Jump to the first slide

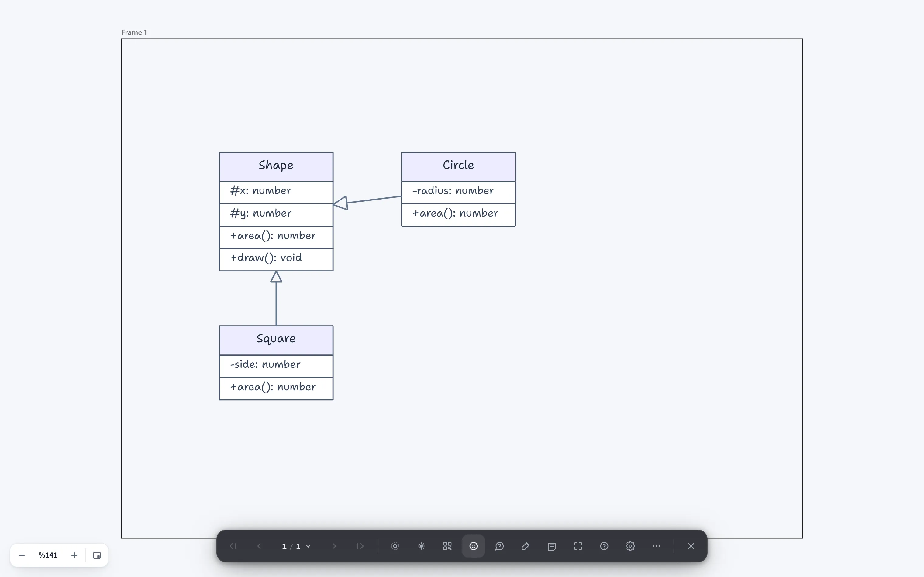pyautogui.click(x=233, y=546)
